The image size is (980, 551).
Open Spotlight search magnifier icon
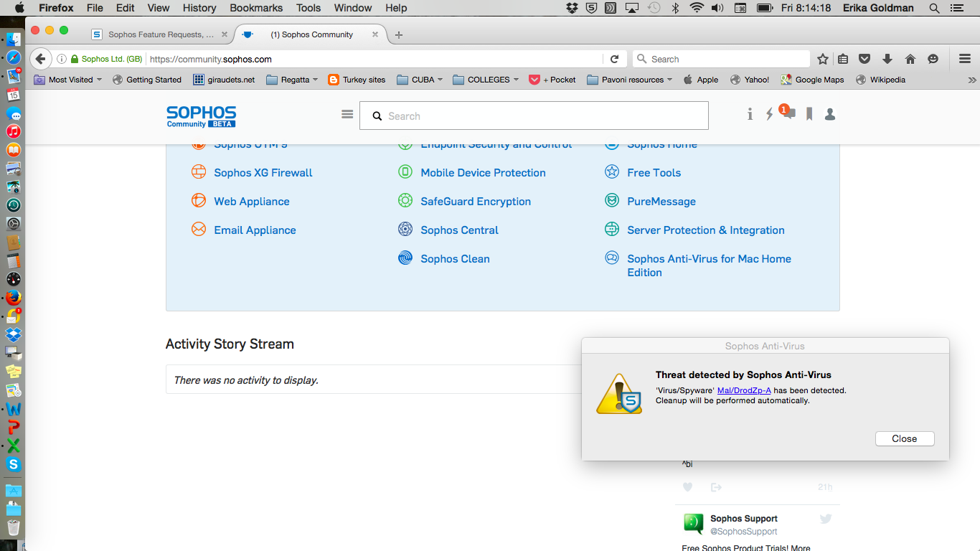pyautogui.click(x=934, y=8)
